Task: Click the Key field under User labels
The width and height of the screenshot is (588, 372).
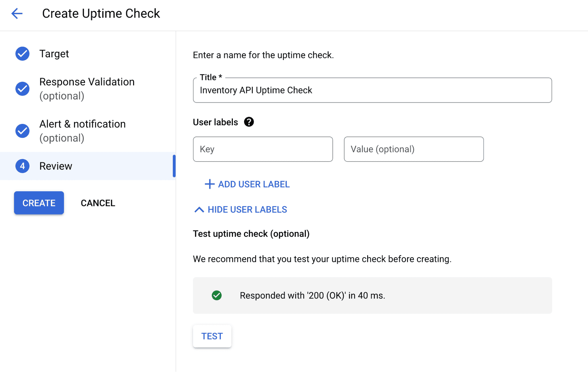Action: tap(263, 149)
